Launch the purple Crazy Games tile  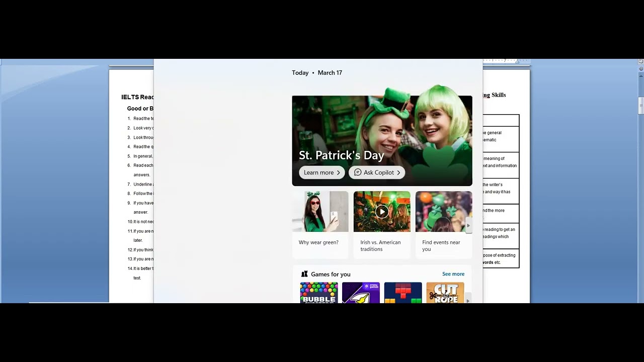point(361,293)
